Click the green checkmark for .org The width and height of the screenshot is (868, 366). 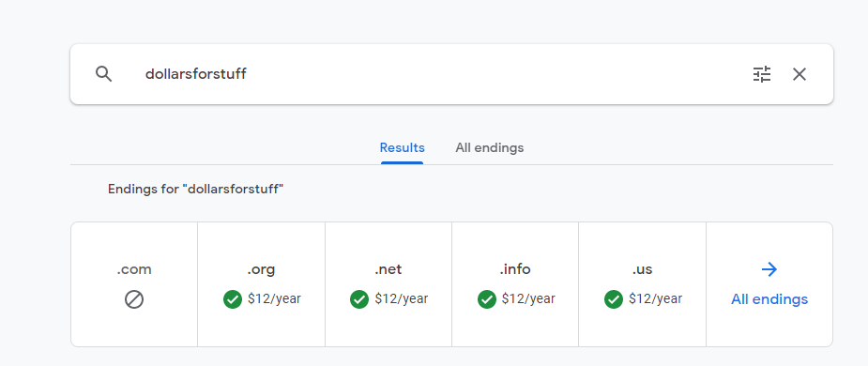(233, 299)
